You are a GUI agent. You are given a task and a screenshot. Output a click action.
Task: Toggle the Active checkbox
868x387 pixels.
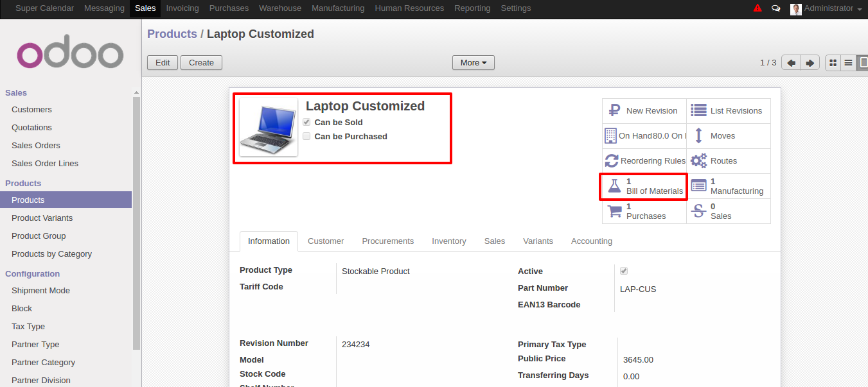[624, 271]
